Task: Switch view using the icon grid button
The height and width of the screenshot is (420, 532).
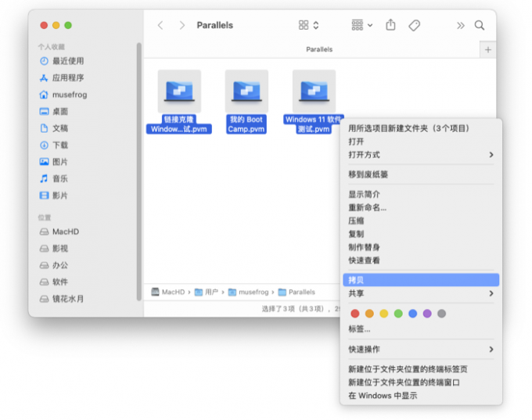Action: [308, 25]
